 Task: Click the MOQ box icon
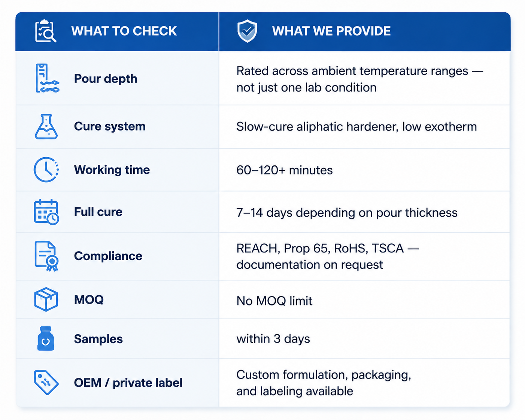(x=46, y=299)
